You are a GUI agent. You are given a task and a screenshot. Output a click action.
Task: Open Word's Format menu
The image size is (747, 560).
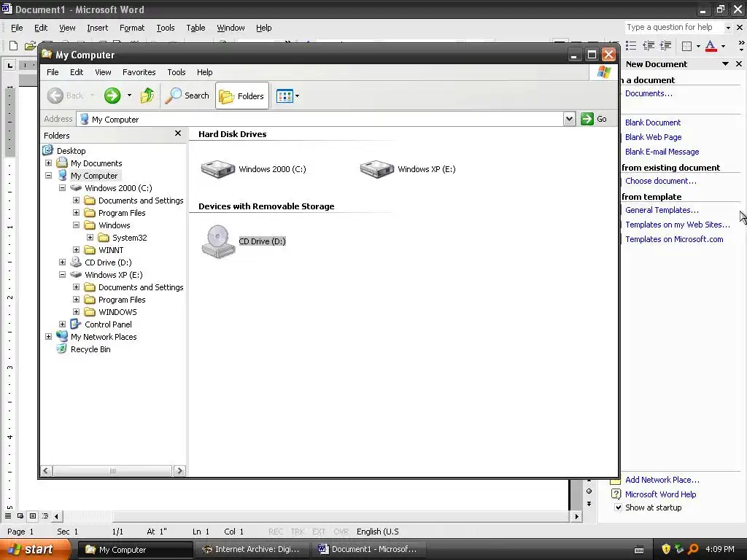click(132, 28)
